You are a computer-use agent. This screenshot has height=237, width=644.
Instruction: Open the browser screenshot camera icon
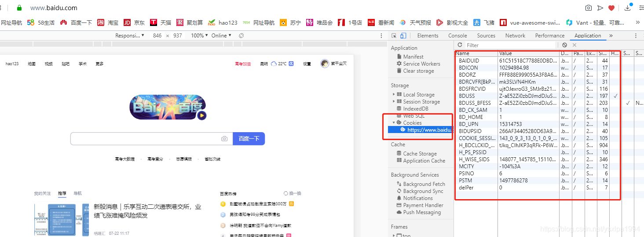click(589, 8)
